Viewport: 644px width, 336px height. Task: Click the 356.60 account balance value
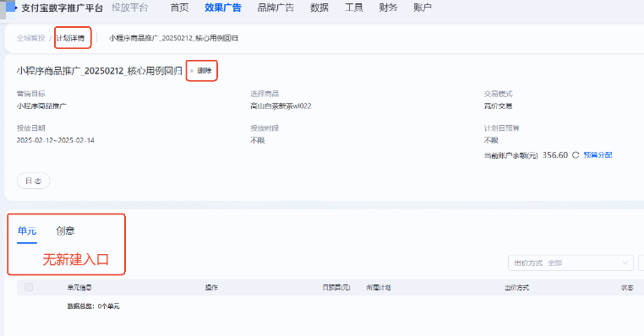(555, 155)
